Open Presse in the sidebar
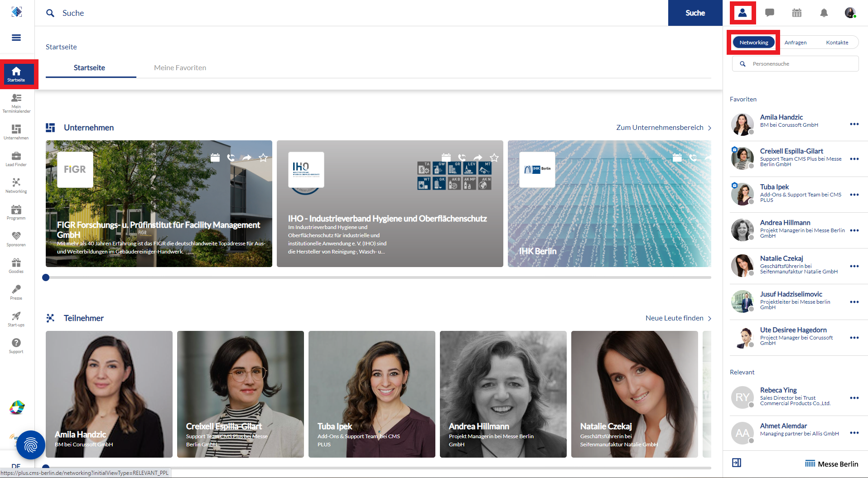868x478 pixels. click(16, 292)
